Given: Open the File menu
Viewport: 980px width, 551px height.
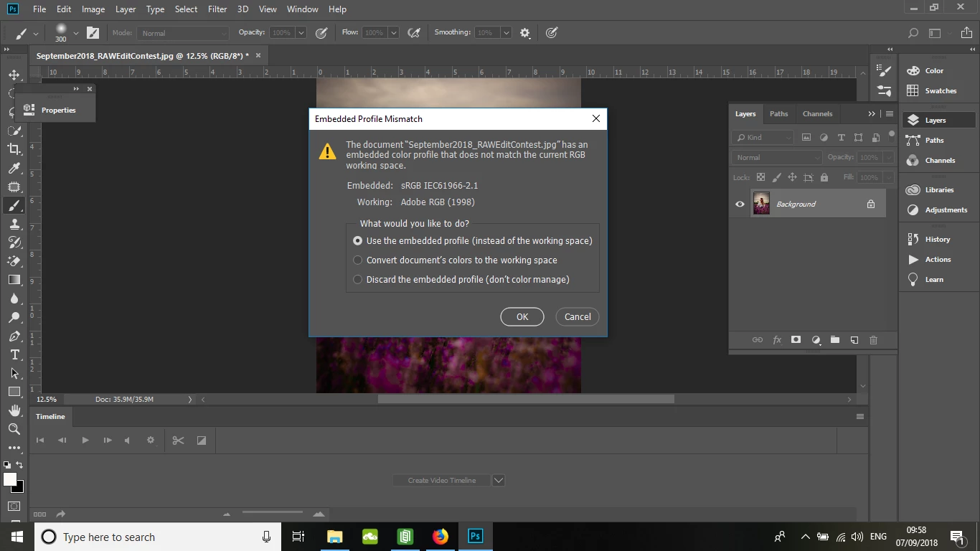Looking at the screenshot, I should (x=39, y=9).
